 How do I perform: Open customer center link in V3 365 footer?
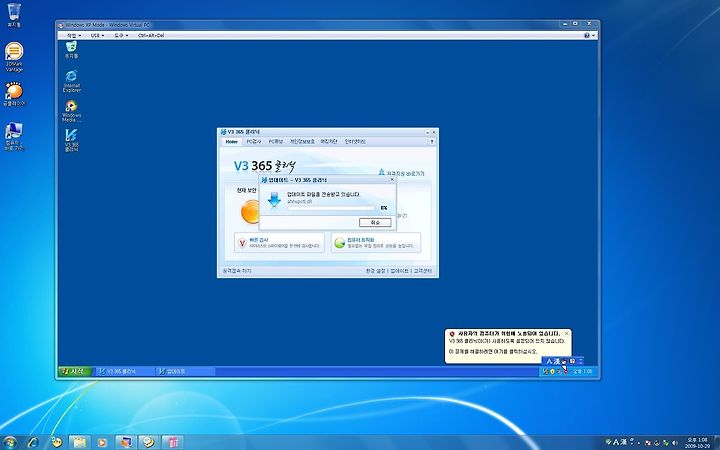pyautogui.click(x=422, y=271)
